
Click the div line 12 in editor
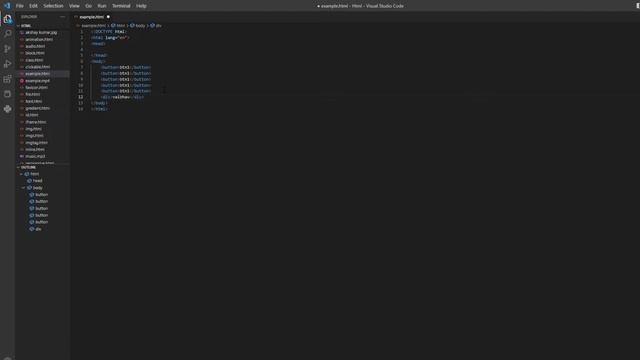(x=122, y=97)
